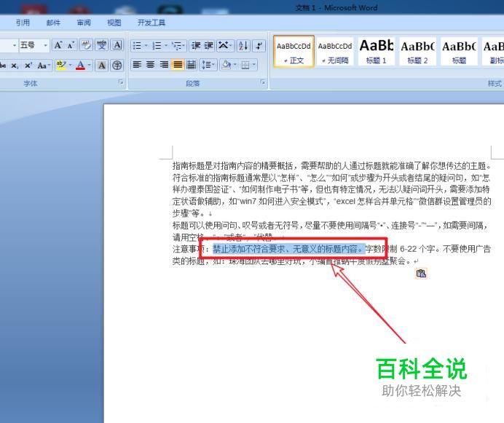The width and height of the screenshot is (504, 423).
Task: Click the Paste Options clipboard icon
Action: [x=421, y=274]
